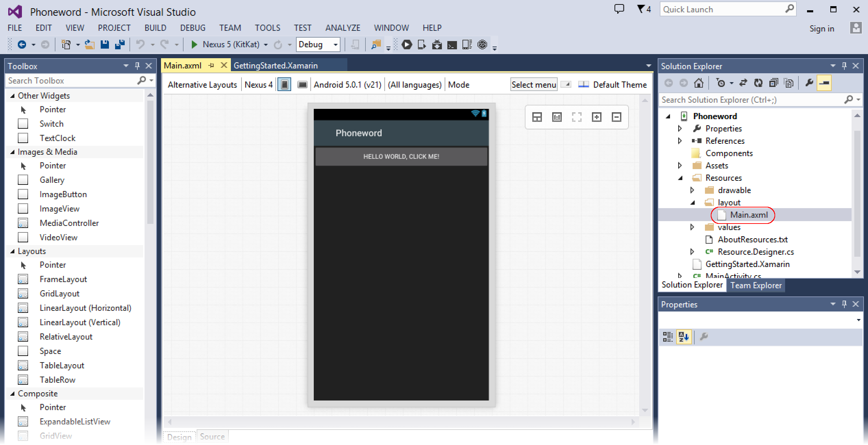Switch to the Source tab
Screen dimensions: 868x445
point(212,437)
